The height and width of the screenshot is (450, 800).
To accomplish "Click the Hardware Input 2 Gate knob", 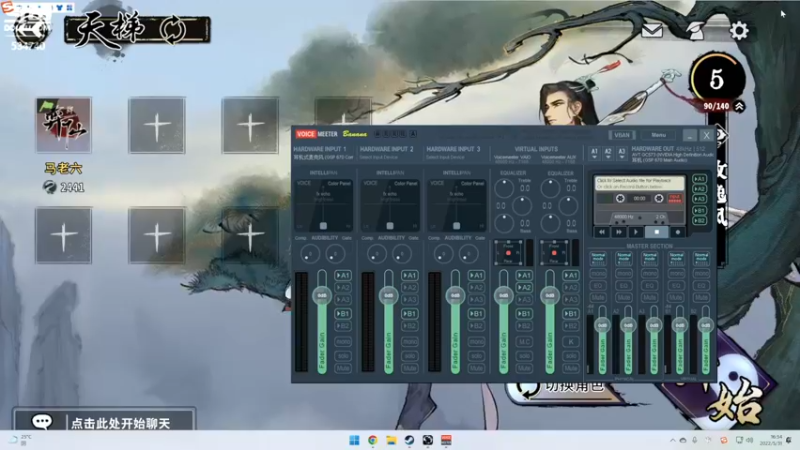I will pyautogui.click(x=402, y=254).
